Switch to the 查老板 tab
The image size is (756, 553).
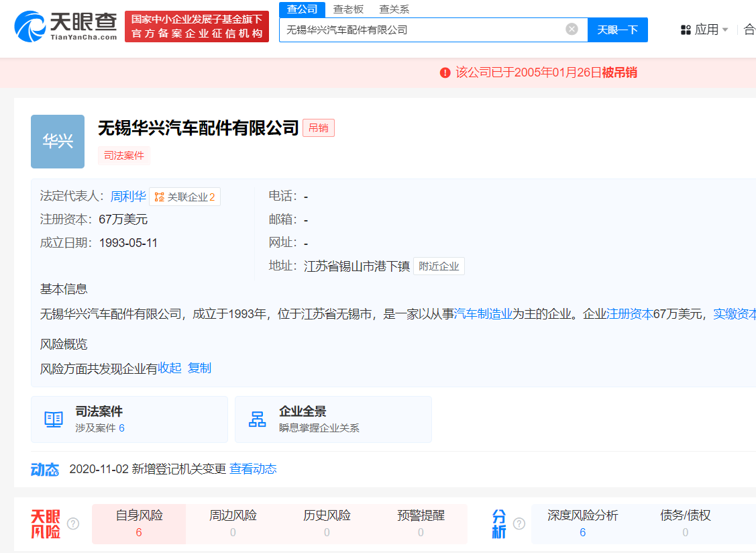348,9
